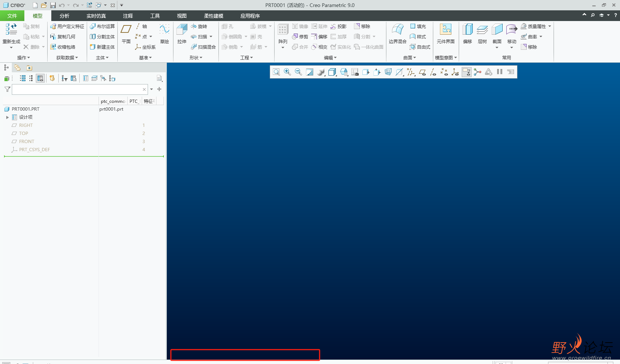Select PRT_CSYS_DEF in model tree
Screen dimensions: 620x364
coord(34,150)
